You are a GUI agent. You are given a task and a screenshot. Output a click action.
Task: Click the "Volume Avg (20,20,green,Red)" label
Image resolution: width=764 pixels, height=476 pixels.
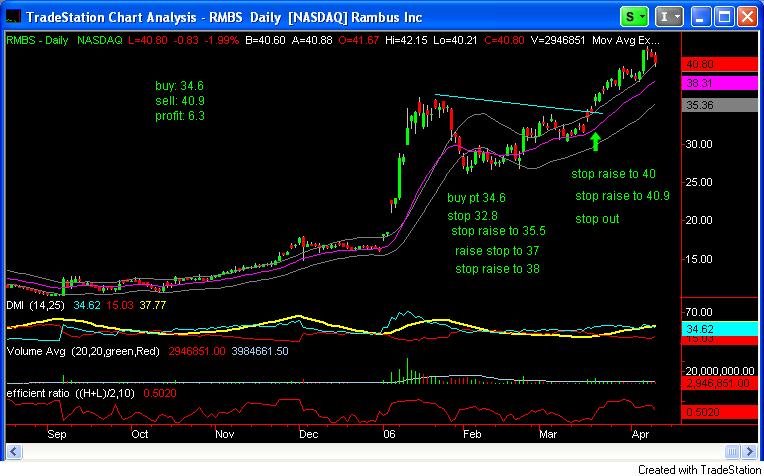click(x=83, y=351)
